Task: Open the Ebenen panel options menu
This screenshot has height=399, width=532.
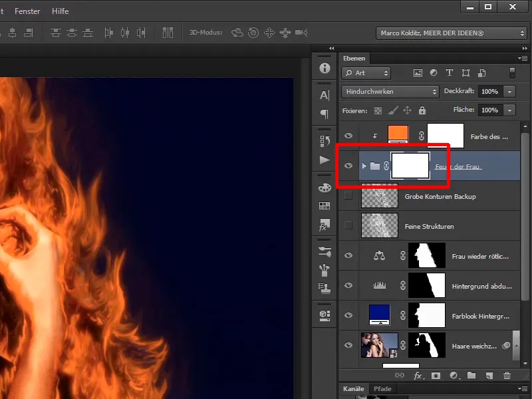Action: [x=523, y=59]
